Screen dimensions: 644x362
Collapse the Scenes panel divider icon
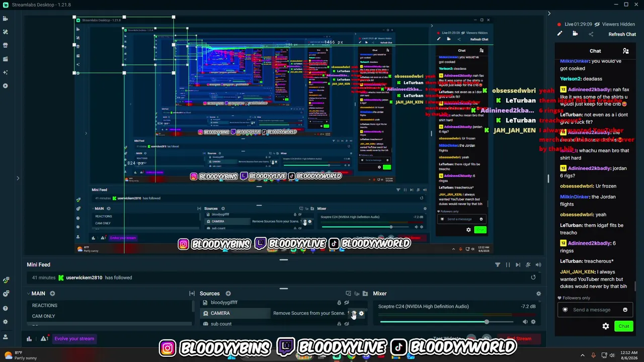click(x=192, y=294)
